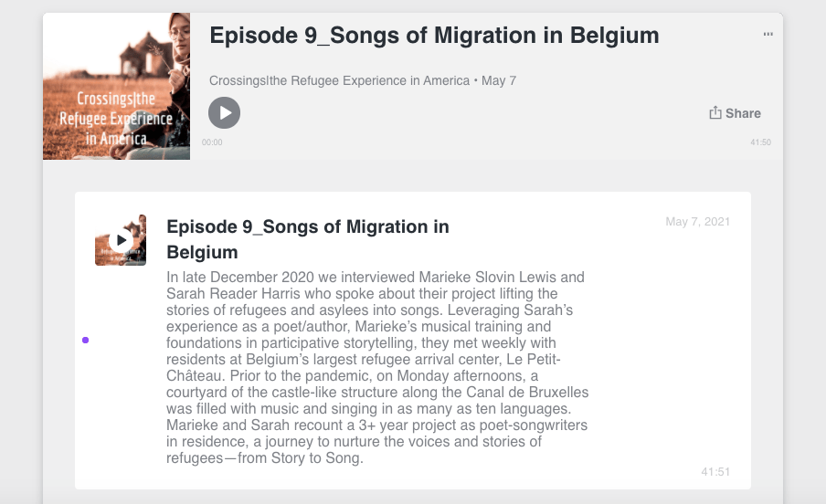Click the episode title in the episode list card
The width and height of the screenshot is (826, 504).
tap(307, 239)
